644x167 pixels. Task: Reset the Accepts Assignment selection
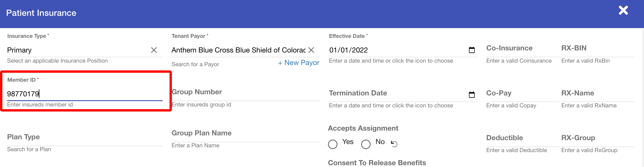[394, 144]
